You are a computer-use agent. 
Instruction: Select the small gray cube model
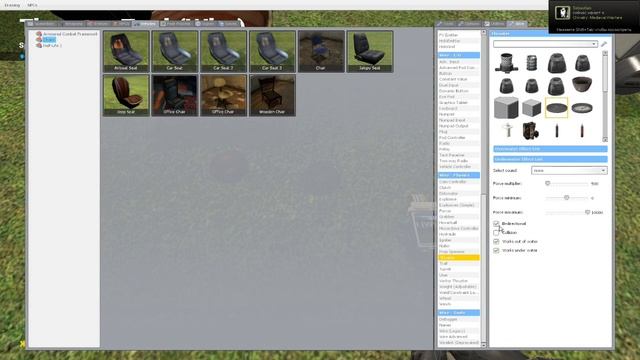click(x=531, y=108)
